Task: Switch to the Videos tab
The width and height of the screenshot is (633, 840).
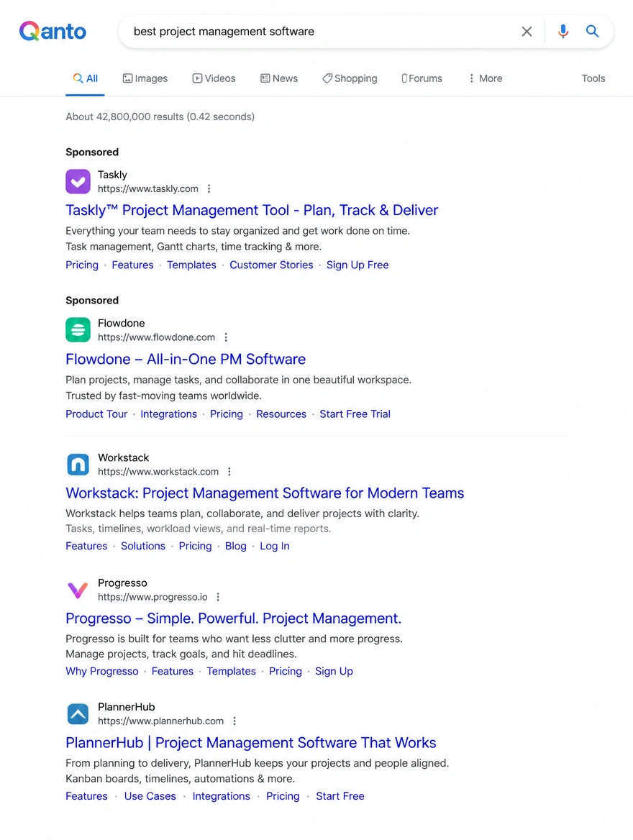Action: tap(214, 78)
